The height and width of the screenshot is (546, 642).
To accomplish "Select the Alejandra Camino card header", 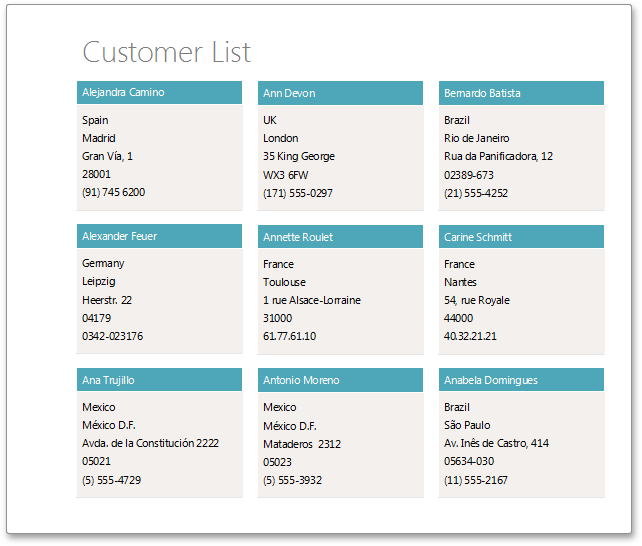I will click(159, 92).
